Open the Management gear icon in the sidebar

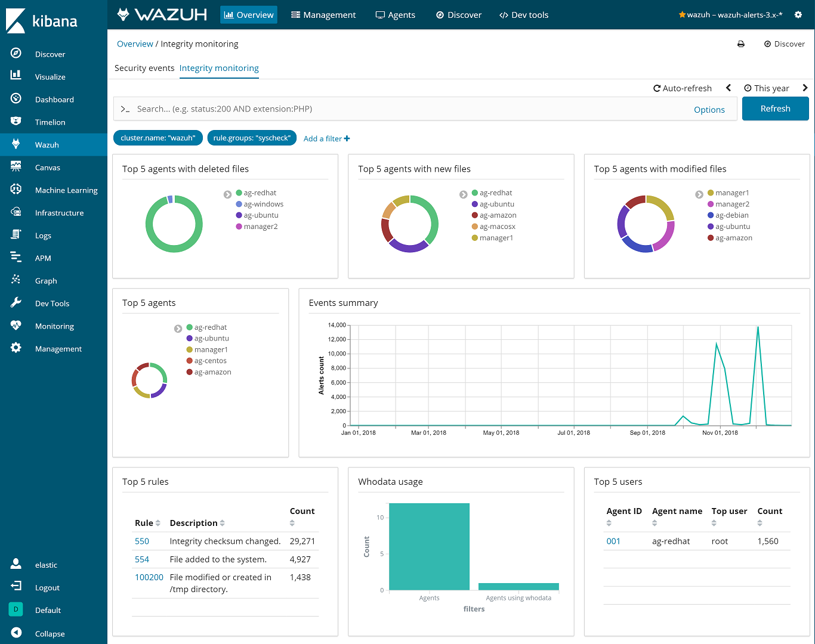click(16, 348)
